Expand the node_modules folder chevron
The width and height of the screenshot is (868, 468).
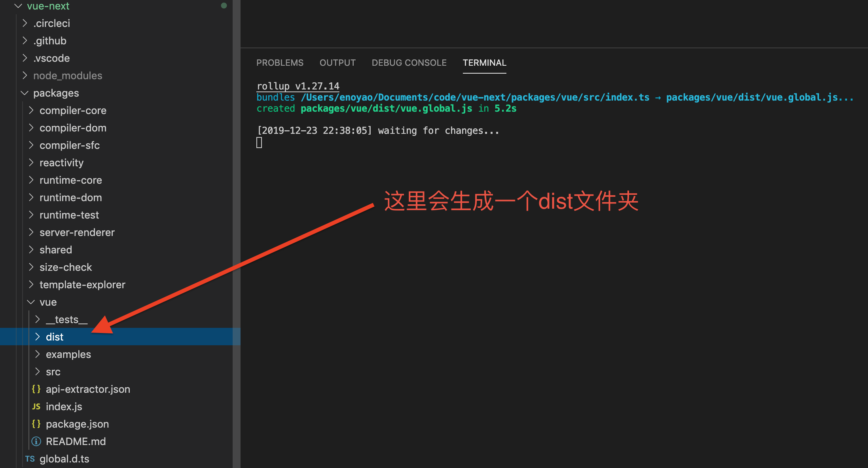click(x=25, y=76)
